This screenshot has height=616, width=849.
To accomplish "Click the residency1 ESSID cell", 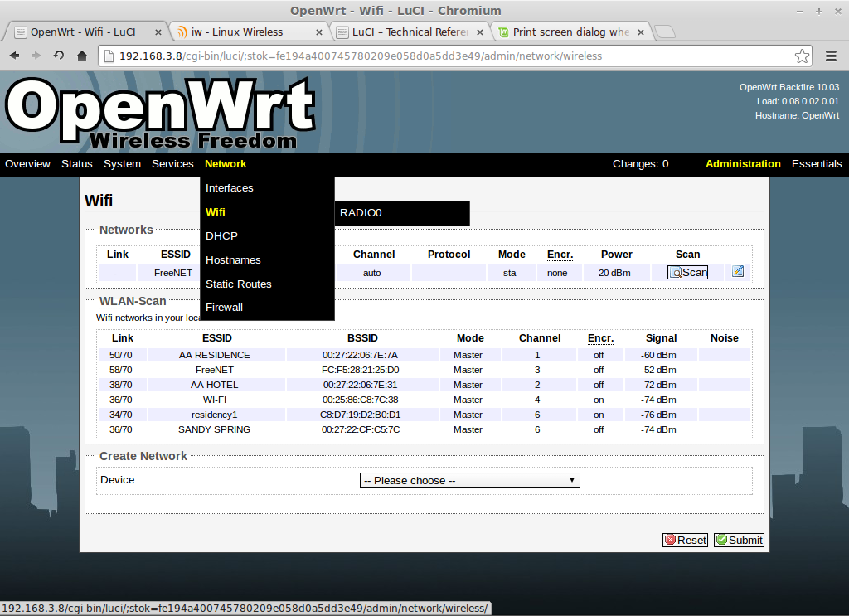I will 215,415.
